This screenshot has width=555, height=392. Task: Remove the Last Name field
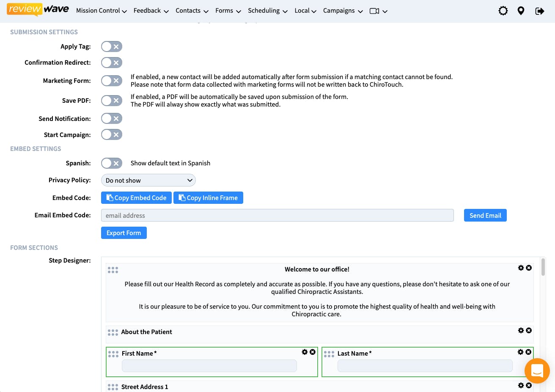pos(528,352)
